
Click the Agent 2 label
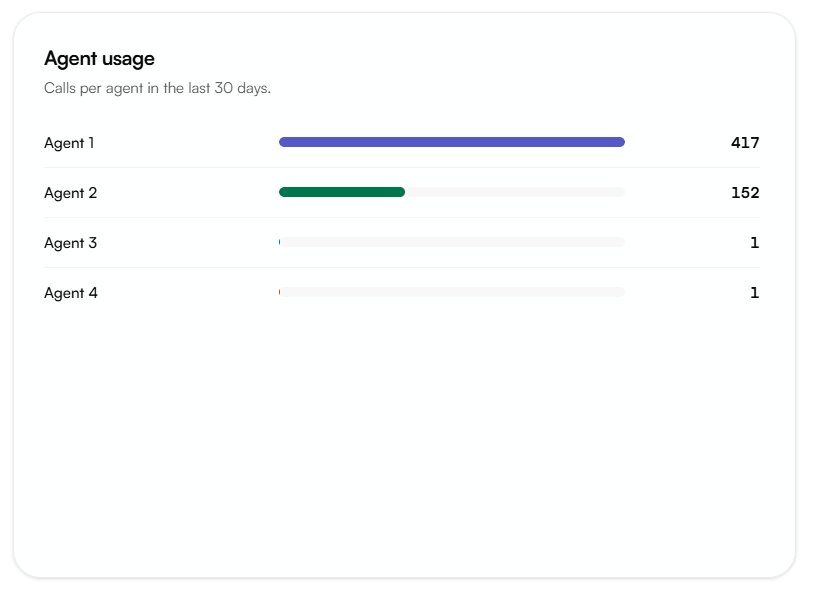(71, 193)
